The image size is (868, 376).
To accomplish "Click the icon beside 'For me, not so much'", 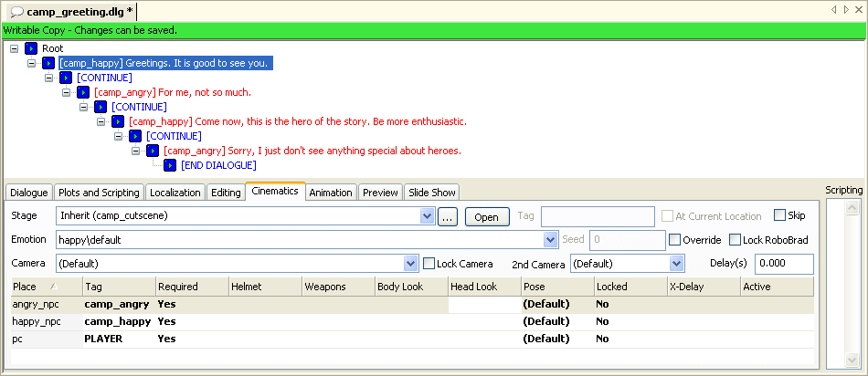I will coord(83,92).
